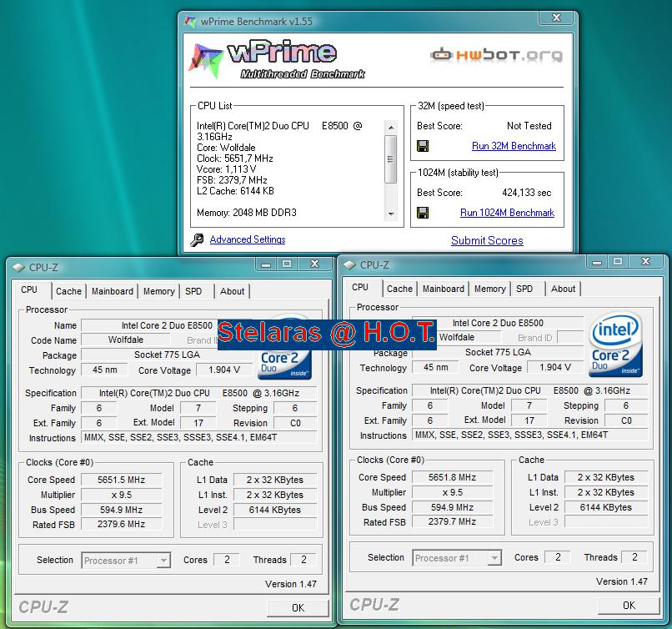Click Specification field in right CPU-Z
672x629 pixels.
pos(530,390)
